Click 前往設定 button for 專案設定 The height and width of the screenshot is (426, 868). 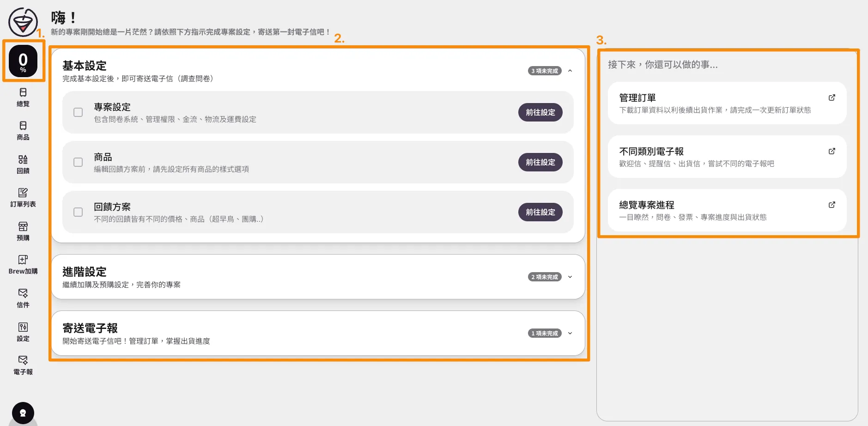540,112
